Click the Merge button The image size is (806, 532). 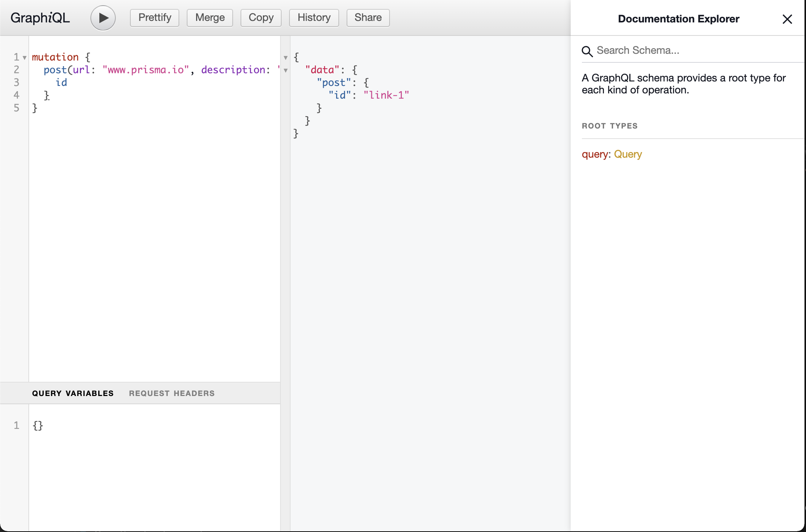point(210,18)
